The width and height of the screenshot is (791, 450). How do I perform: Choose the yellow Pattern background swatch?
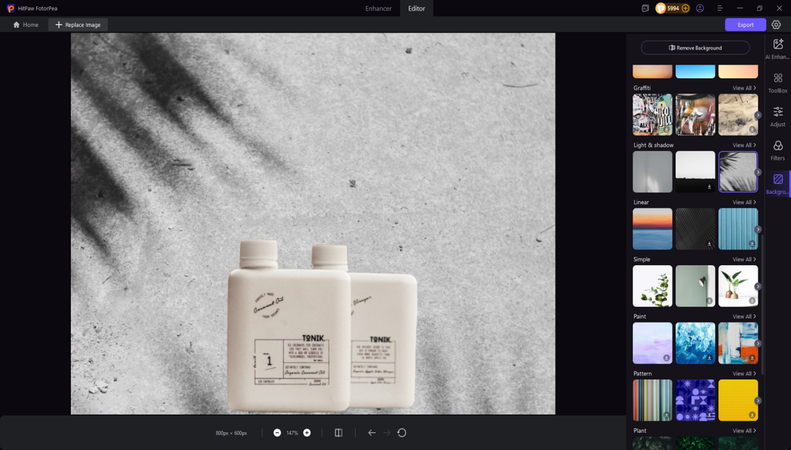pyautogui.click(x=738, y=400)
